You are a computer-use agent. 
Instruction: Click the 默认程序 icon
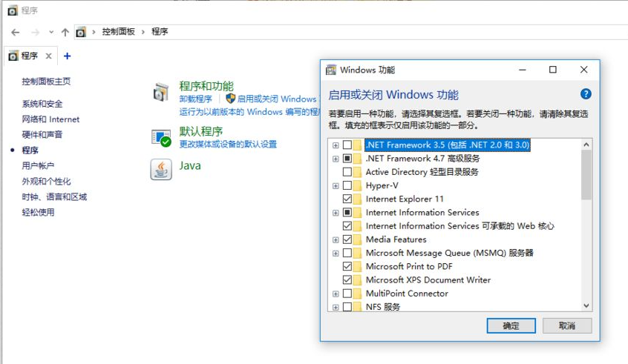[x=161, y=136]
